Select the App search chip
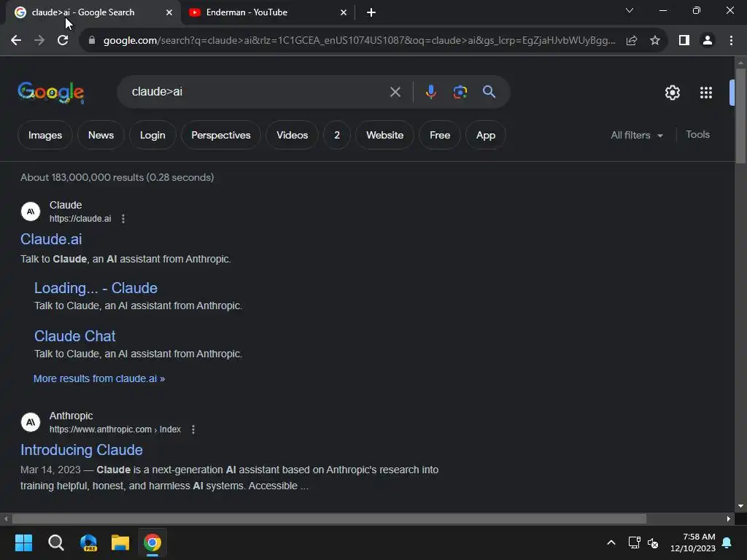 click(x=485, y=135)
